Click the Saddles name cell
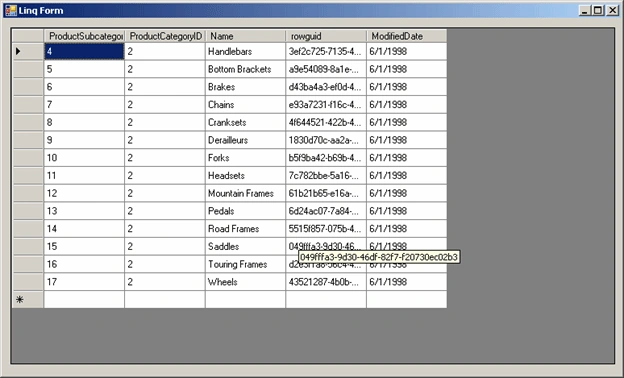The height and width of the screenshot is (378, 624). tap(246, 246)
